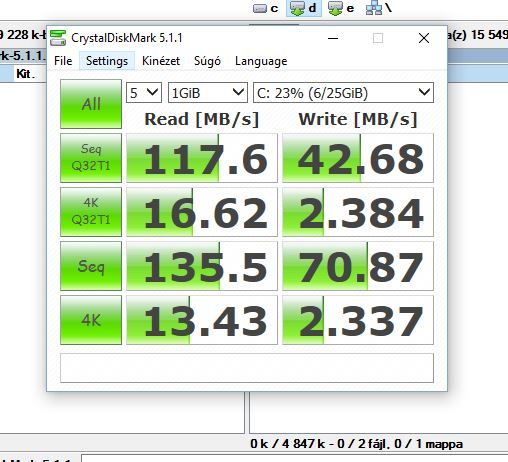Open the Kinézet menu

[161, 61]
